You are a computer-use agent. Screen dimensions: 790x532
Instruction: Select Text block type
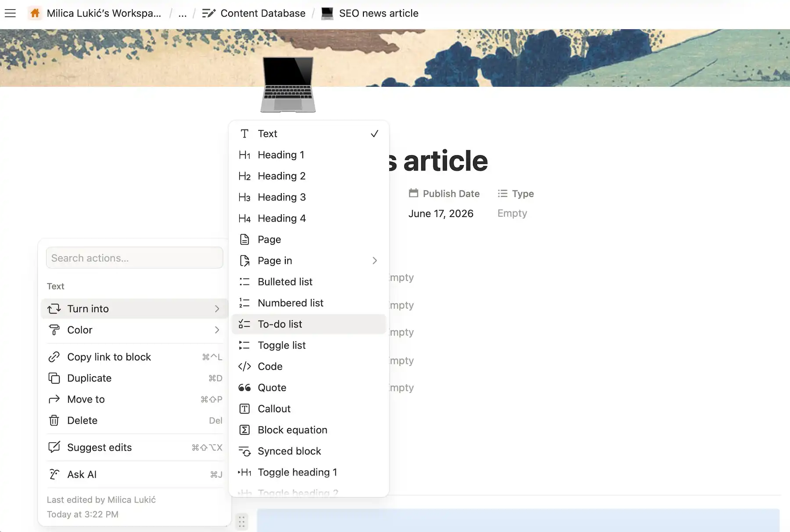click(x=309, y=134)
